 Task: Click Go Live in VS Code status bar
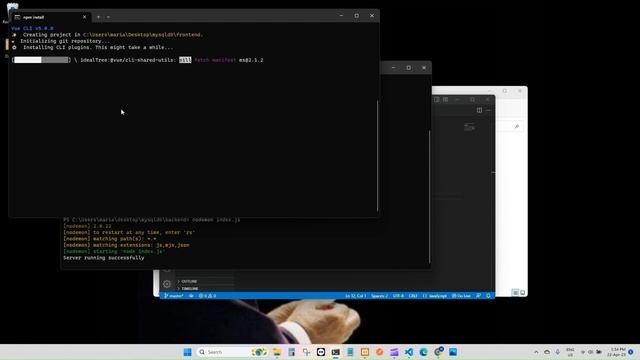tap(461, 296)
